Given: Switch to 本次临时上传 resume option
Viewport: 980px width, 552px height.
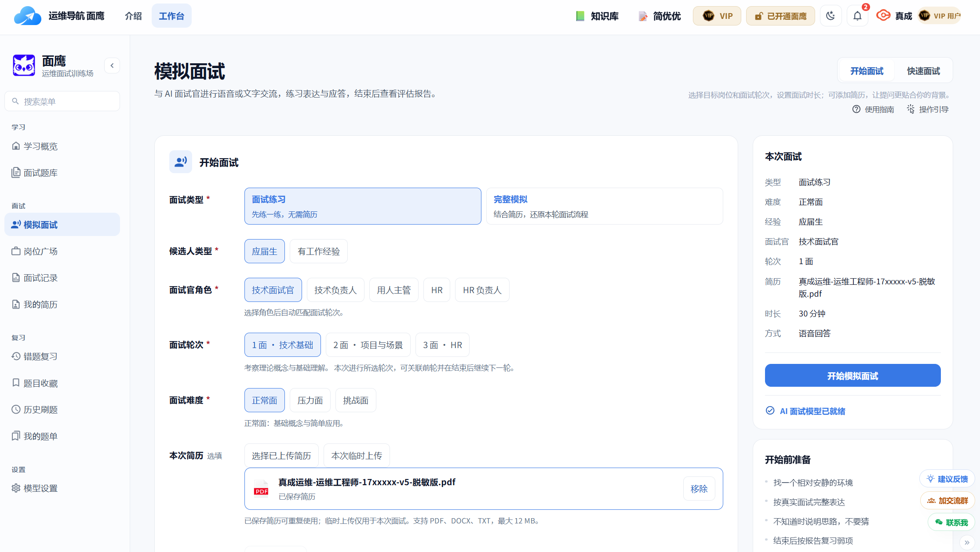Looking at the screenshot, I should coord(357,456).
